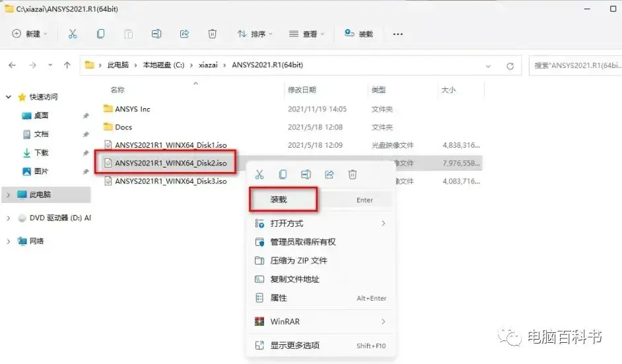Click Delete icon in the context menu
This screenshot has height=364, width=622.
tap(353, 174)
